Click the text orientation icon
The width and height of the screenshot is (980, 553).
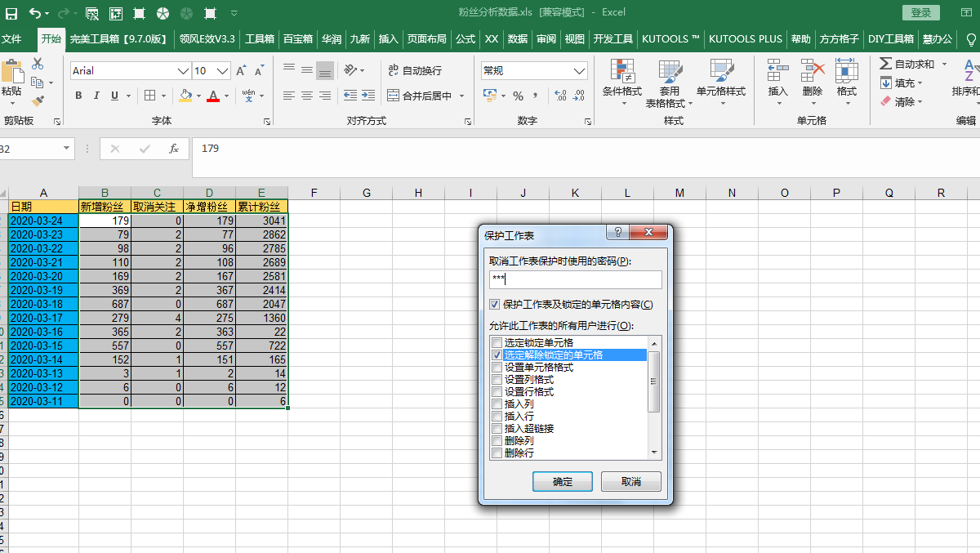click(350, 70)
